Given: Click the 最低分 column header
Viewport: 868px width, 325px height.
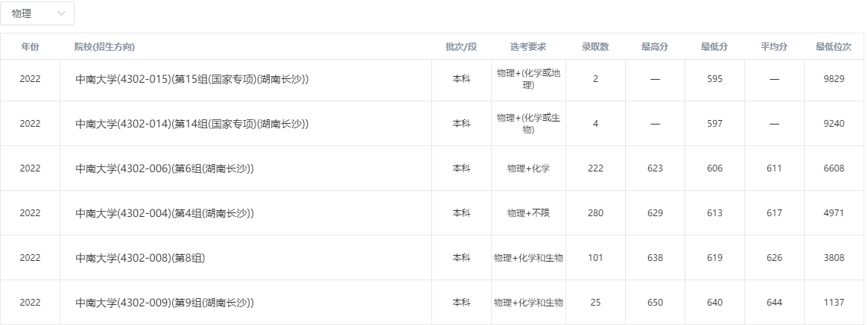Looking at the screenshot, I should (x=715, y=47).
